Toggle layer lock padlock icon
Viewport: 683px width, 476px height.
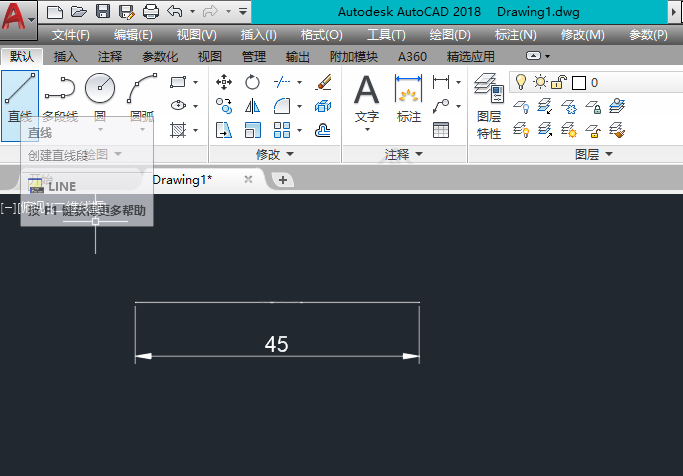559,82
